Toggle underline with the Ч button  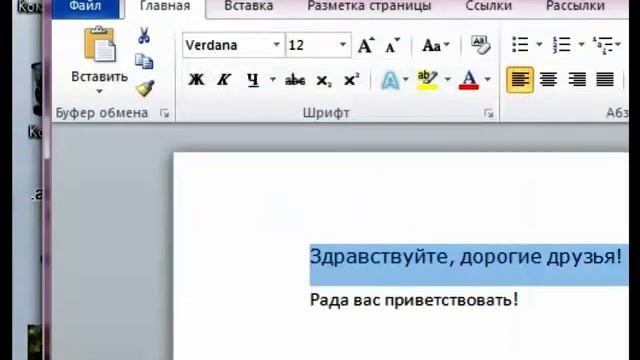(253, 80)
